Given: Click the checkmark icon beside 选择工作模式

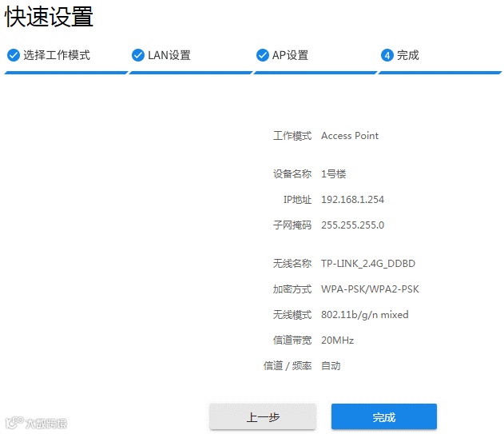Looking at the screenshot, I should [14, 55].
